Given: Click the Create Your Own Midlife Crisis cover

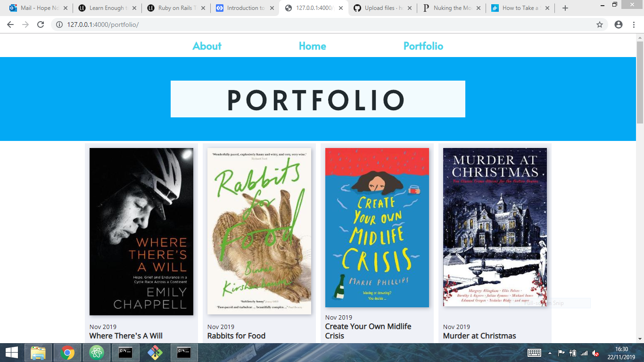Looking at the screenshot, I should coord(377,228).
